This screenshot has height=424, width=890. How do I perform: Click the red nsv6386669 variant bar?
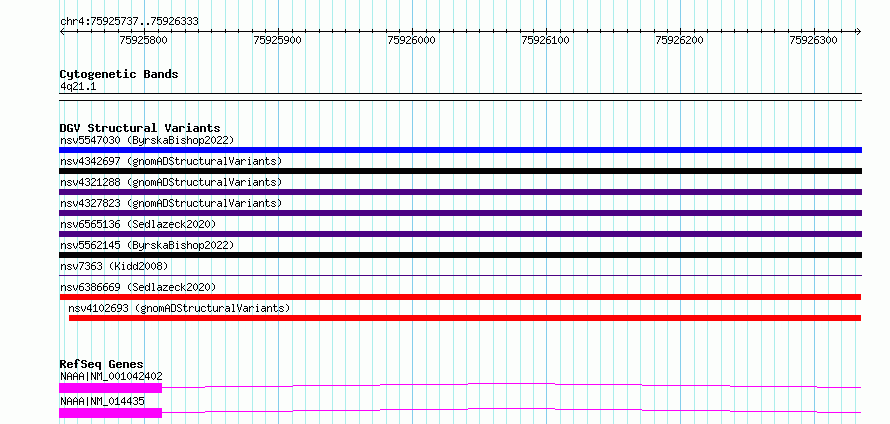click(x=460, y=297)
